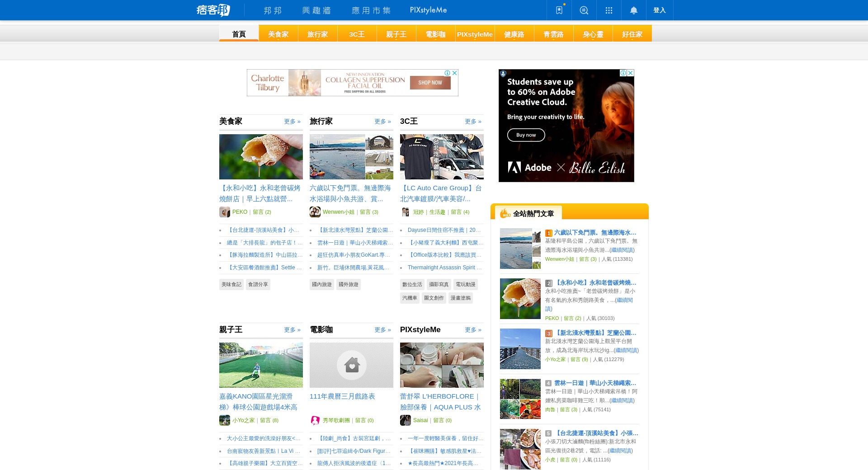The width and height of the screenshot is (868, 470).
Task: Open article 【永和小吃】永和老曾碳烤燒餅店 headline
Action: click(x=260, y=193)
